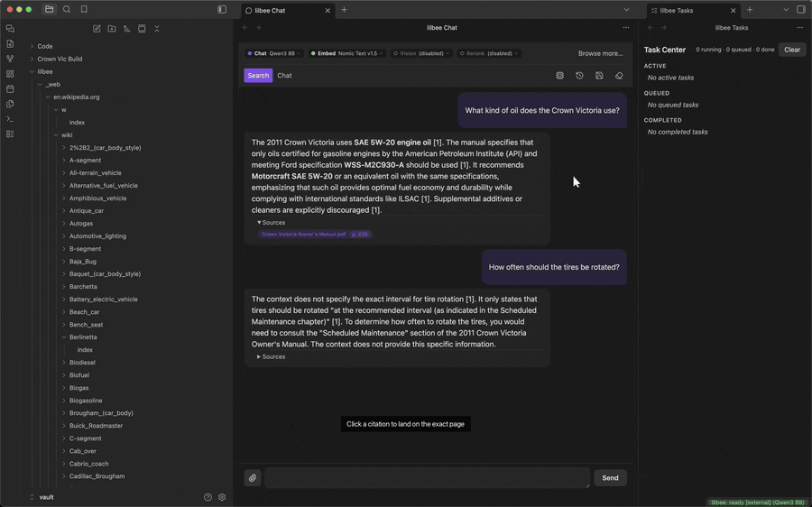Change the file explorer sort order
Screen dimensions: 812x507
click(x=126, y=29)
